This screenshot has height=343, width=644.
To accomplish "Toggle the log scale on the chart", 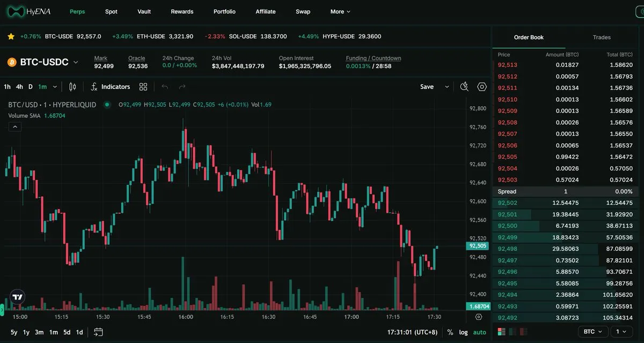I will tap(463, 332).
